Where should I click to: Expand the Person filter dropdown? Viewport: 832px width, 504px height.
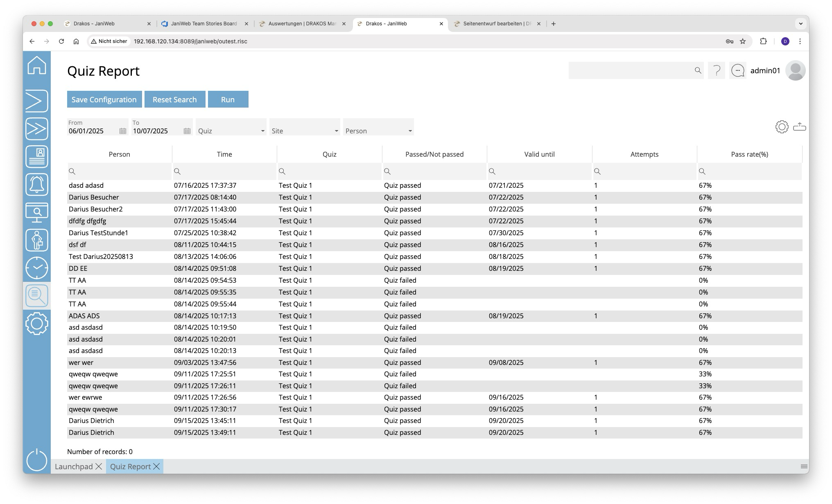[410, 131]
